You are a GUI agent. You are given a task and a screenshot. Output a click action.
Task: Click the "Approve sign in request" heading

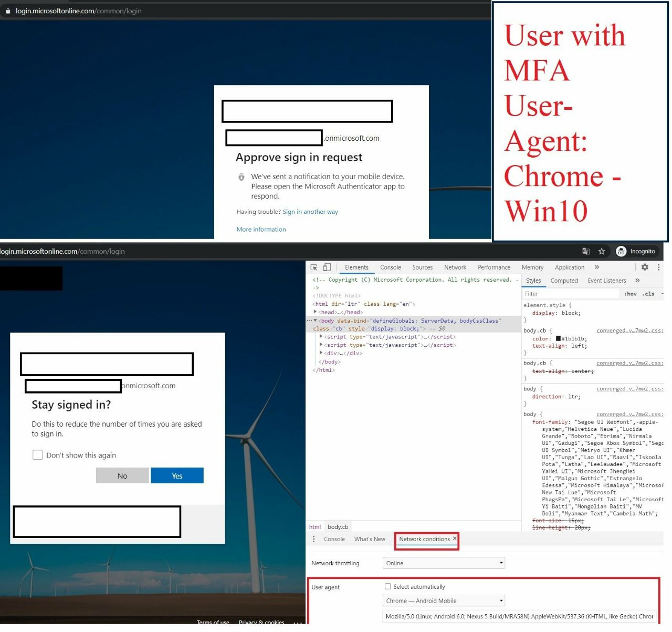tap(299, 158)
